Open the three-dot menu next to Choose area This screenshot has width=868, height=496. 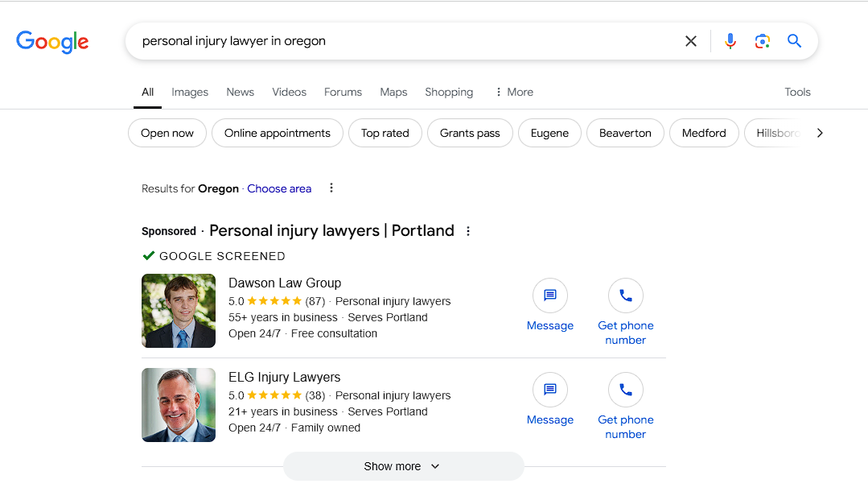point(331,188)
